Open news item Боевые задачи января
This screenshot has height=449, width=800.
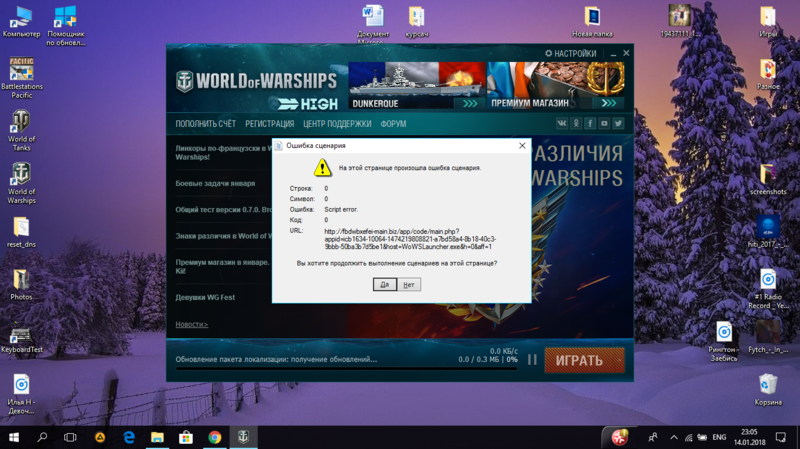pyautogui.click(x=215, y=183)
